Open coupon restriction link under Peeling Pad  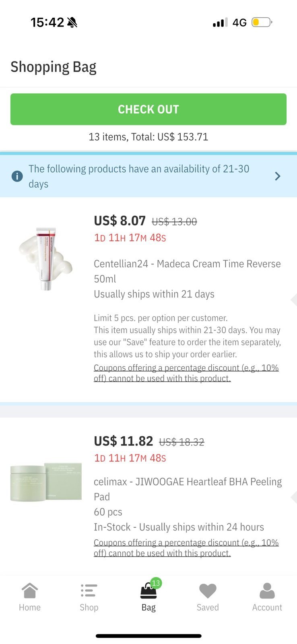click(x=186, y=548)
